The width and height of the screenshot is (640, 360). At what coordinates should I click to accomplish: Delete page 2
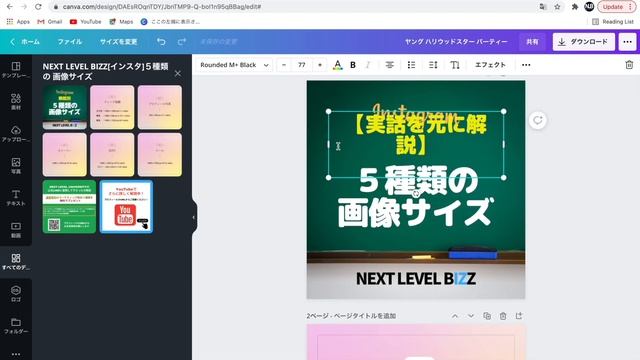click(503, 316)
